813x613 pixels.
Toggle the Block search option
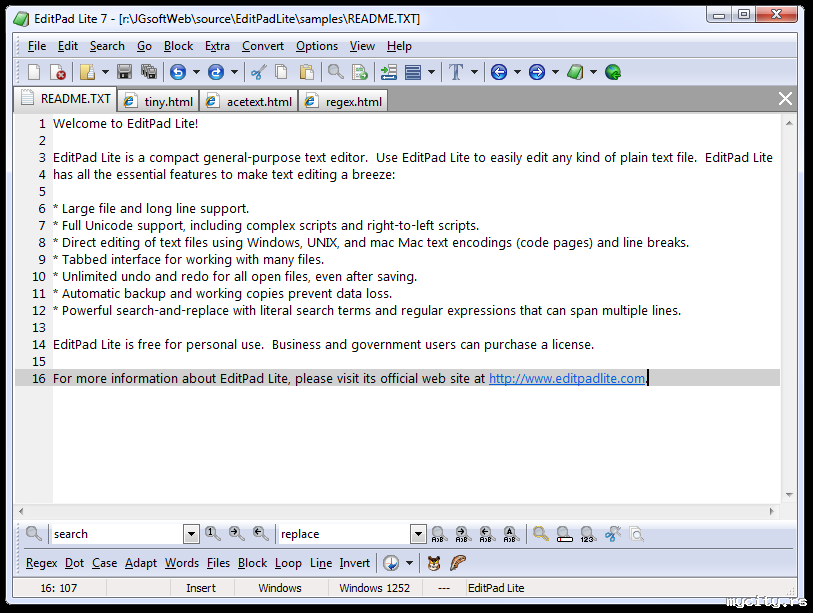[253, 563]
